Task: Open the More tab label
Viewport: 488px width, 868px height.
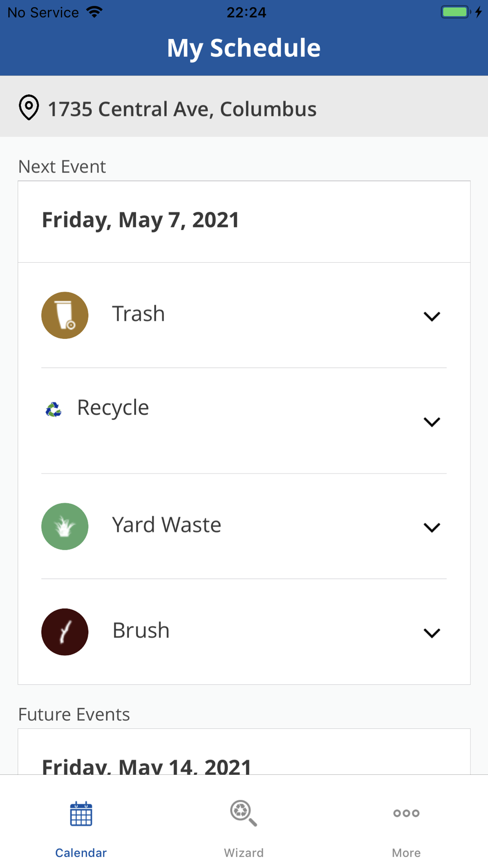Action: (406, 852)
